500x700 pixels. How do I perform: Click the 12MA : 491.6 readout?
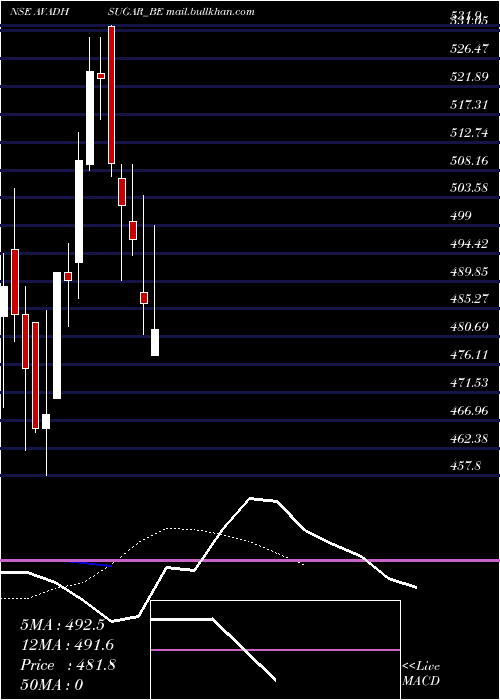click(67, 645)
